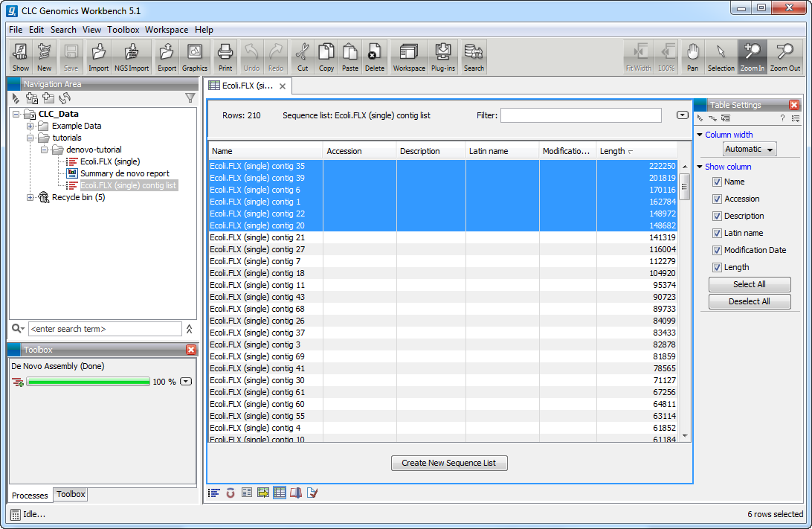Click the Navigation Area filter funnel icon
This screenshot has width=812, height=529.
190,97
